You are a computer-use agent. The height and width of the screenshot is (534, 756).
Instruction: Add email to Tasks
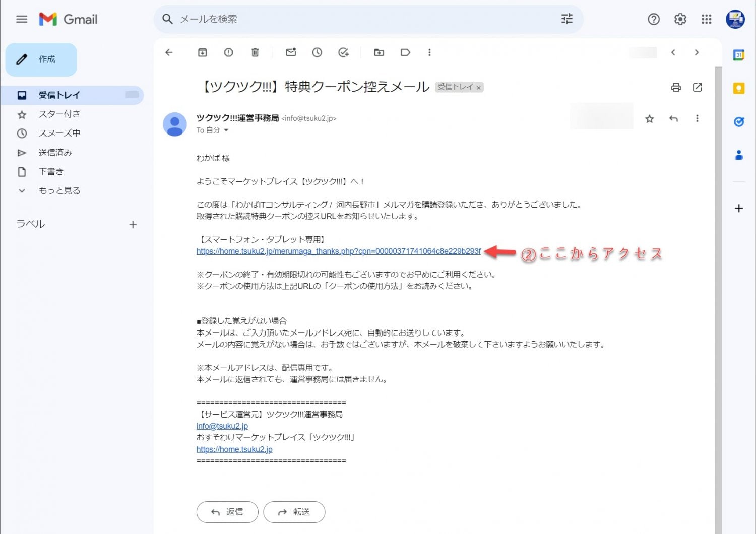344,52
